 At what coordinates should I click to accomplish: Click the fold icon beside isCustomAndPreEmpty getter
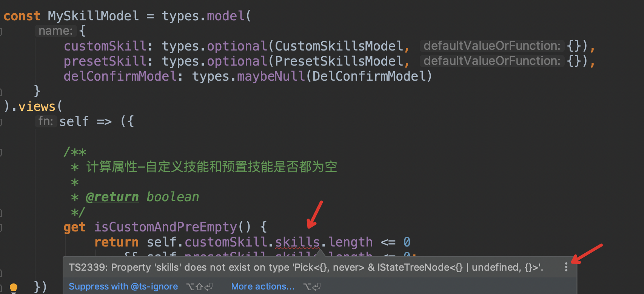pos(2,228)
